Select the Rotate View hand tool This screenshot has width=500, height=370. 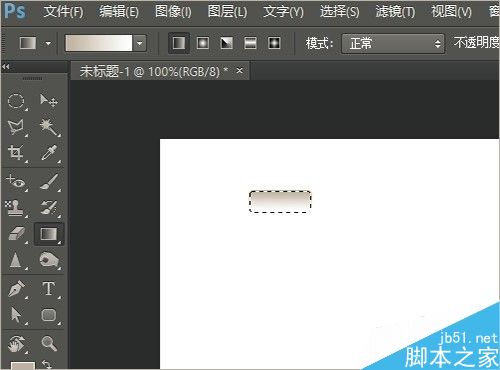click(16, 343)
